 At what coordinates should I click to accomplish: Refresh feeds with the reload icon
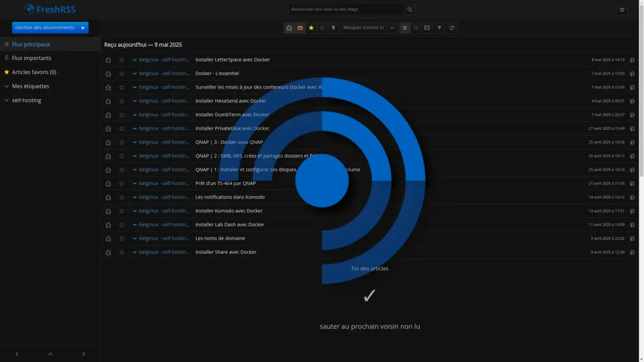[x=452, y=28]
